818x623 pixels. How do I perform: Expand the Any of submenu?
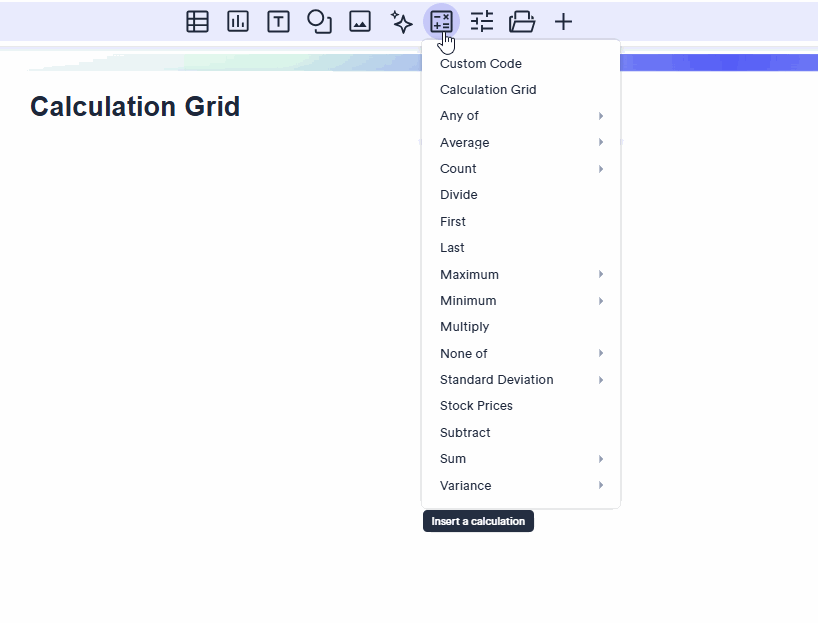520,116
